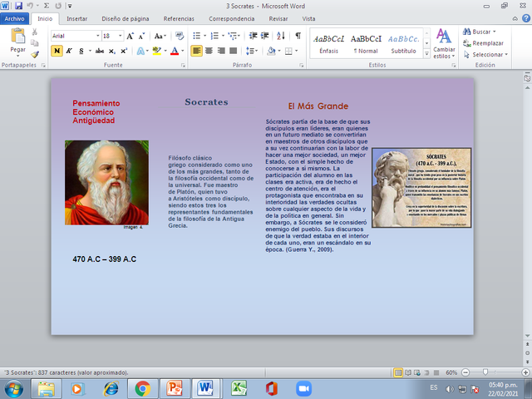
Task: Select the Sócrates statue info image
Action: [x=421, y=188]
